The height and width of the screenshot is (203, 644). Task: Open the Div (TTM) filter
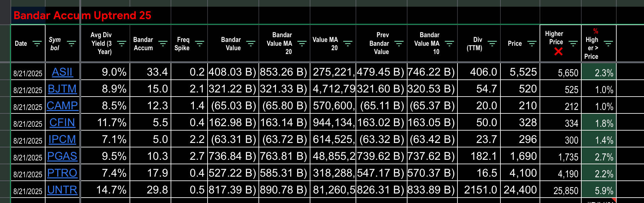pyautogui.click(x=492, y=44)
